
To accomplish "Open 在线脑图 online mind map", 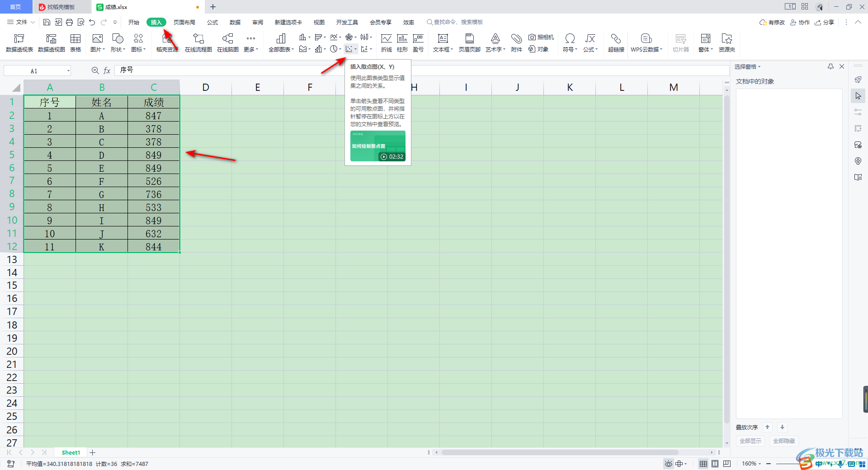I will pos(227,43).
